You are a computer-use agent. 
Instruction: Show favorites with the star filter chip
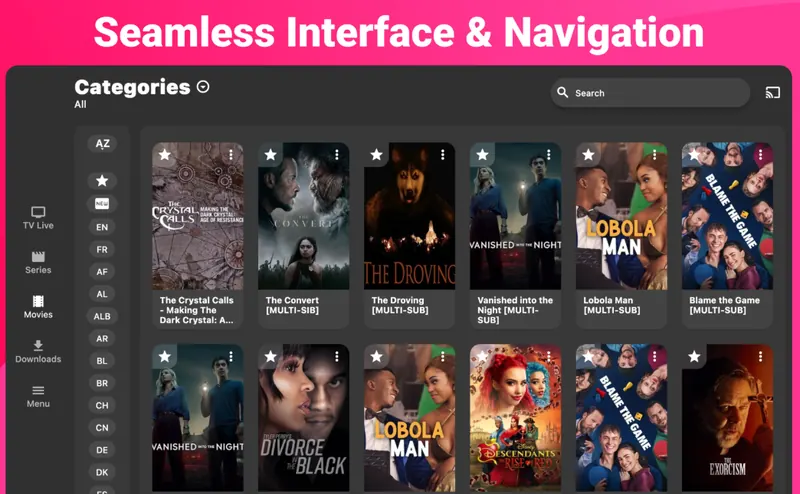pyautogui.click(x=102, y=181)
